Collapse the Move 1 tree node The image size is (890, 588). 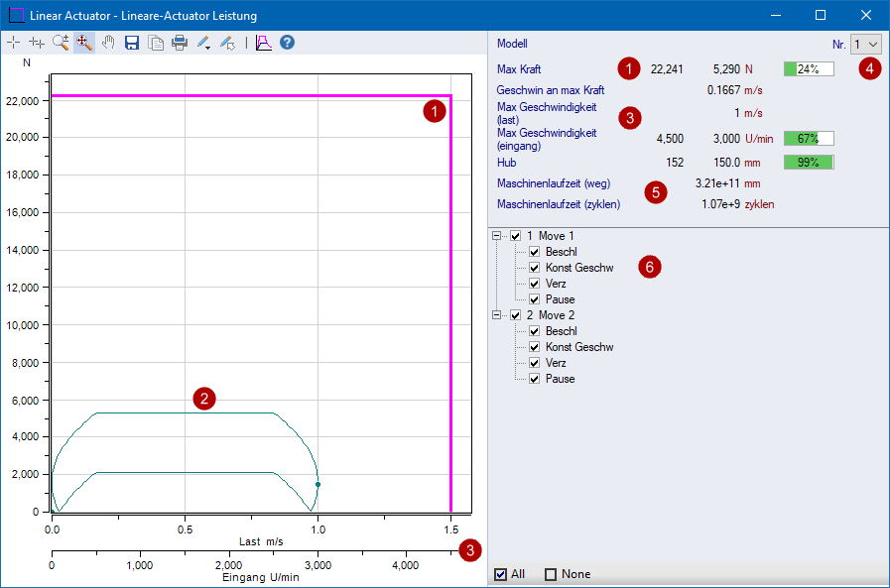tap(496, 236)
